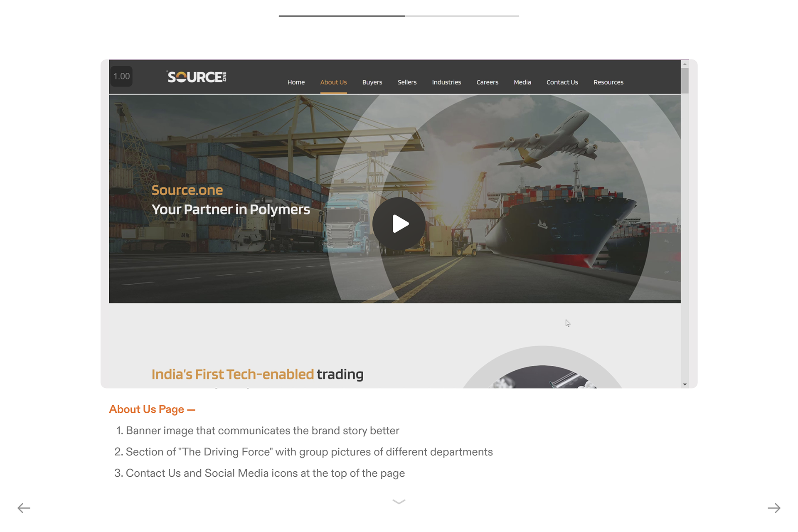Click the Contact Us link
Screen dimensions: 798x532
coord(562,82)
